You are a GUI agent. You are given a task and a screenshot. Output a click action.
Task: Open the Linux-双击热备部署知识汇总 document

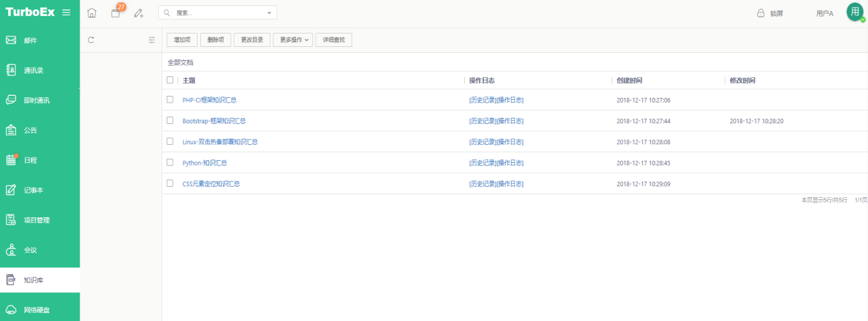tap(220, 142)
